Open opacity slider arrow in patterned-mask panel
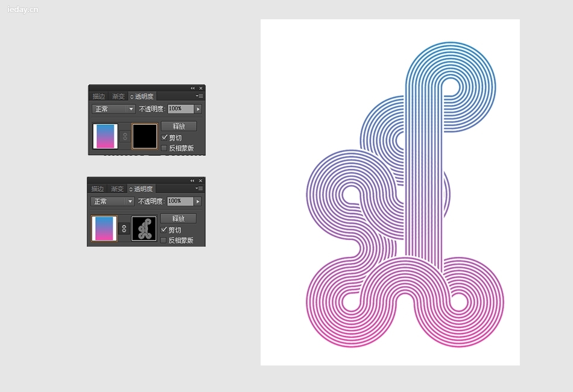The image size is (573, 392). pyautogui.click(x=198, y=201)
